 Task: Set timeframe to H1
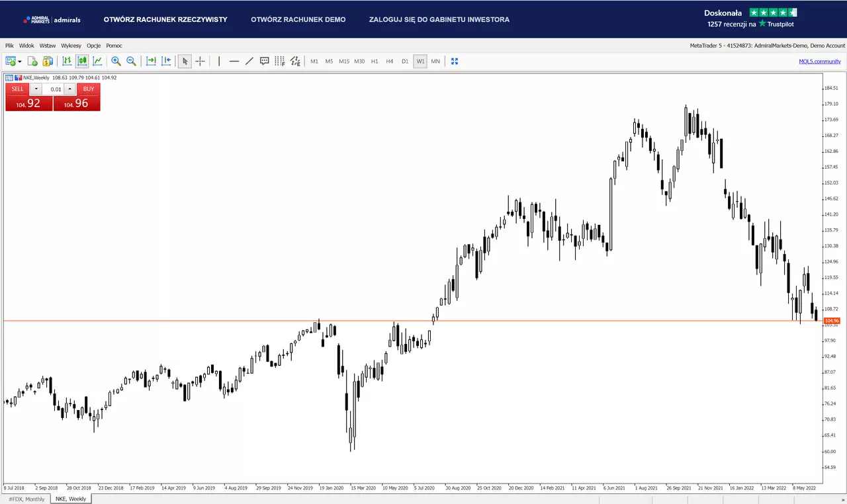[x=375, y=62]
